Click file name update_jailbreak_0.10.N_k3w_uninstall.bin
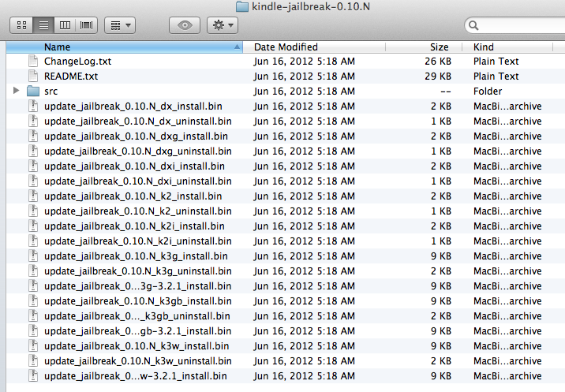The width and height of the screenshot is (565, 392). (138, 361)
